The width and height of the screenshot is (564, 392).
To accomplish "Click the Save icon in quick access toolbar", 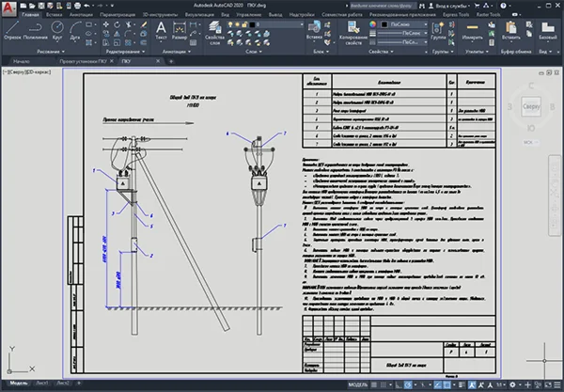I will [41, 6].
